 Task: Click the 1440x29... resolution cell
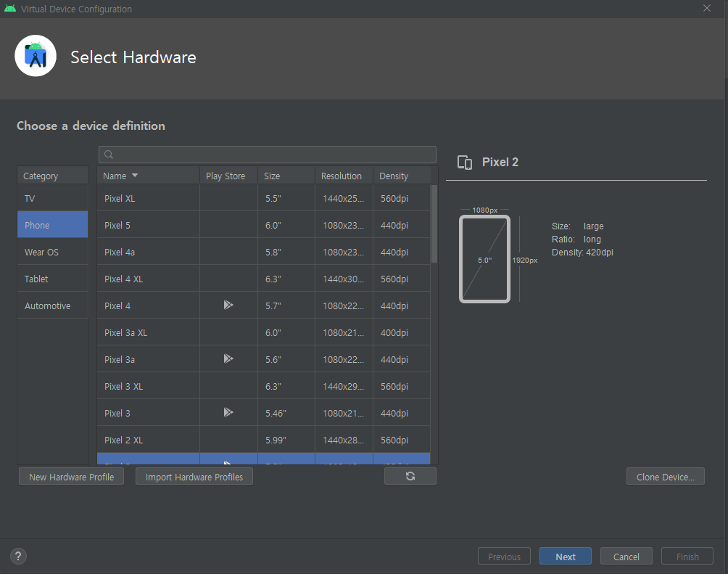tap(343, 386)
